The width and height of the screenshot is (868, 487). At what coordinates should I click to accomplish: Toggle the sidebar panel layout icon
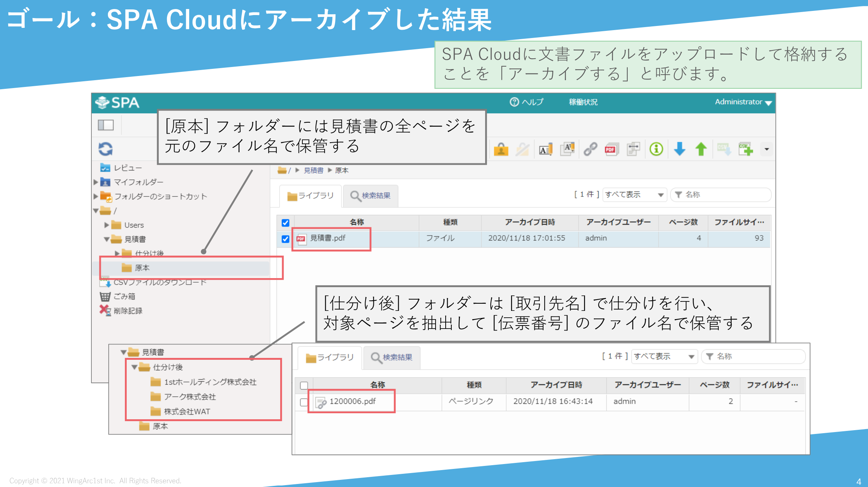coord(106,125)
